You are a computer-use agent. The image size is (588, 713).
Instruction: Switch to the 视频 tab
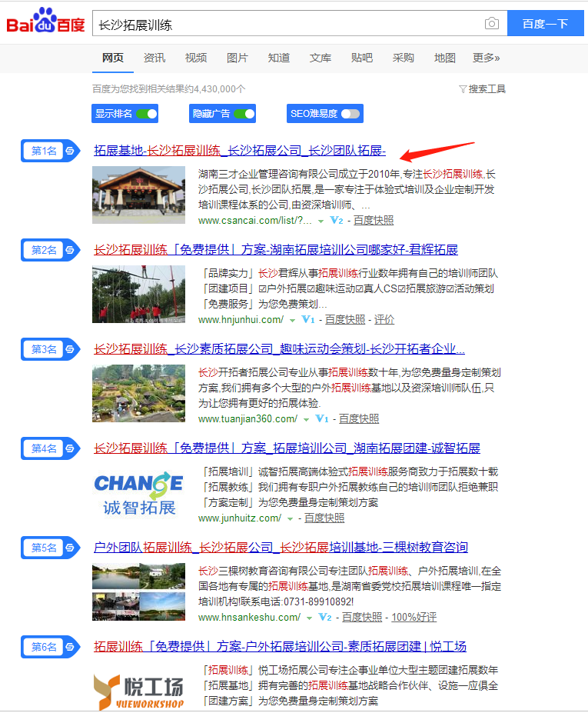pos(196,58)
